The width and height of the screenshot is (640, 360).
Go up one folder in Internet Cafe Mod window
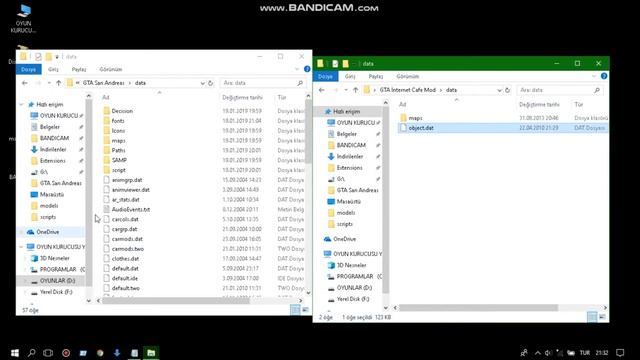click(356, 90)
